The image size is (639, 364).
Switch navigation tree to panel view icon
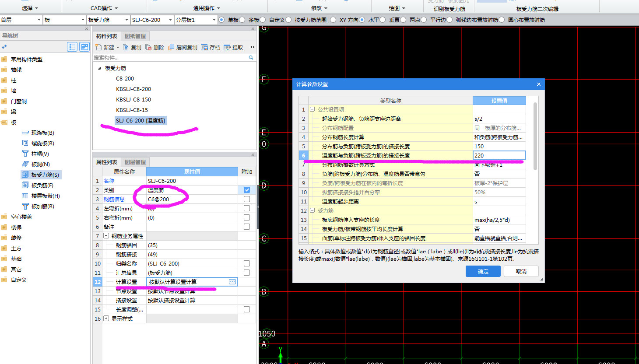click(x=84, y=47)
